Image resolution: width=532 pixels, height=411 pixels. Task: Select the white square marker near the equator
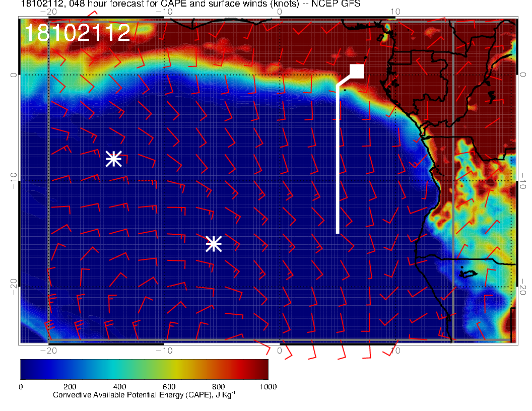click(357, 71)
